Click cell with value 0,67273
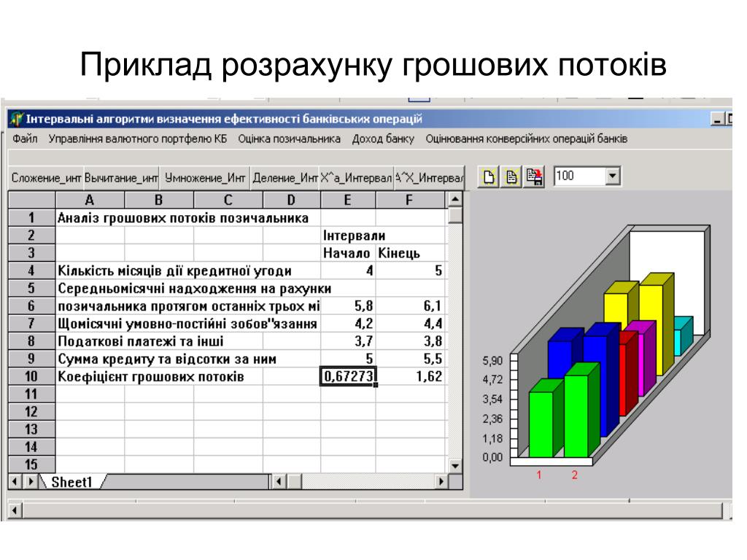 (348, 377)
